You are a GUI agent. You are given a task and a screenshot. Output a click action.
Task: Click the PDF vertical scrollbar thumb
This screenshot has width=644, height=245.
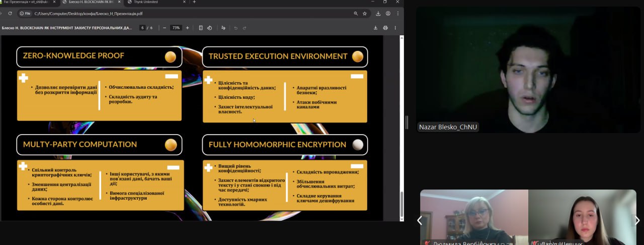point(401,204)
